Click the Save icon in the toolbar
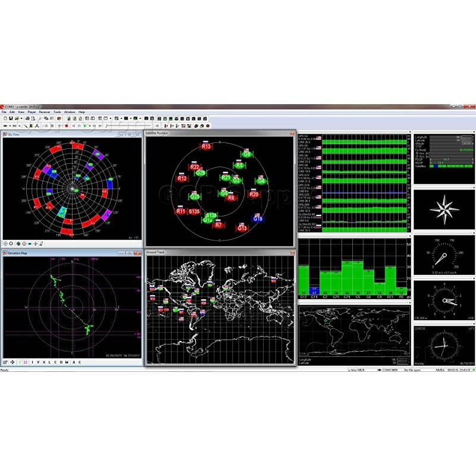Image resolution: width=476 pixels, height=476 pixels. pos(11,118)
